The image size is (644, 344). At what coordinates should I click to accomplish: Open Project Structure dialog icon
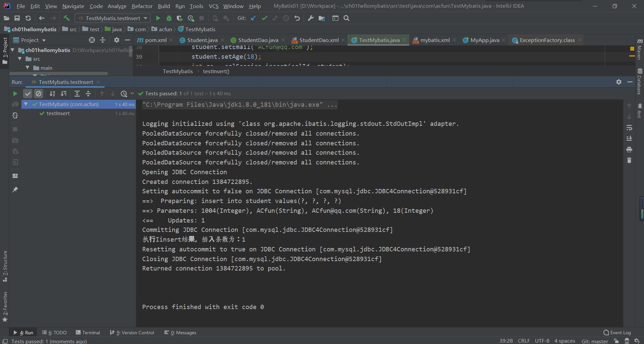point(322,18)
